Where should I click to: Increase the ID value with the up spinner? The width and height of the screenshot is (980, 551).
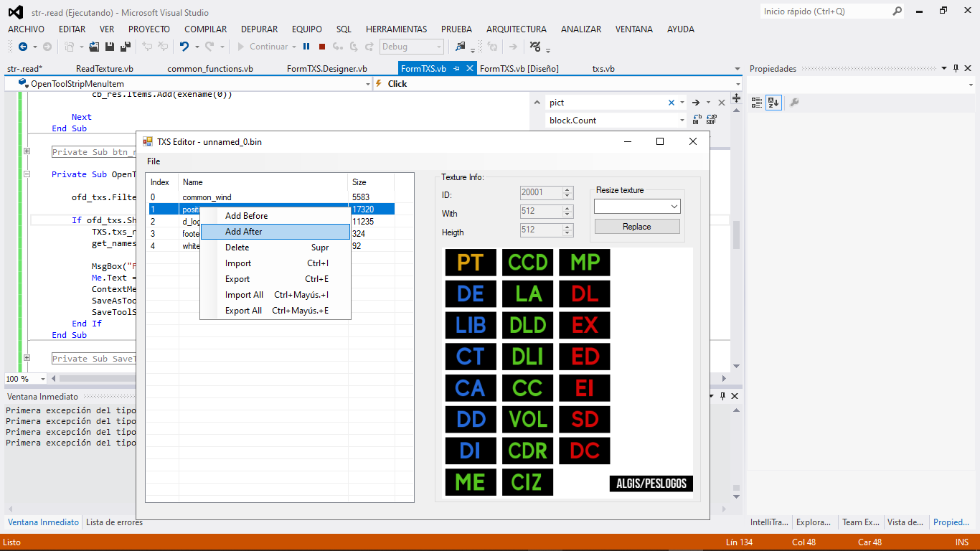pos(567,189)
